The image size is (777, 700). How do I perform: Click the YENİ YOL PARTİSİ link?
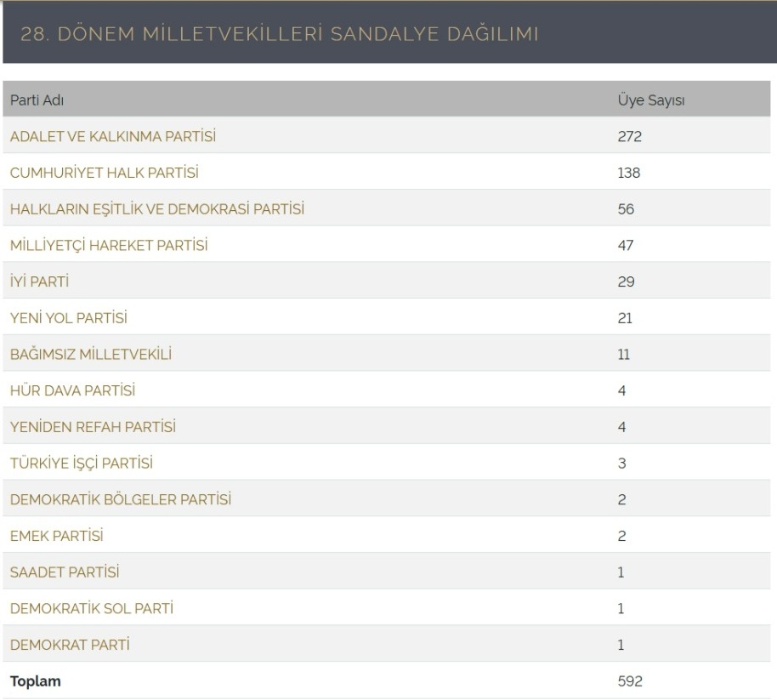[68, 318]
